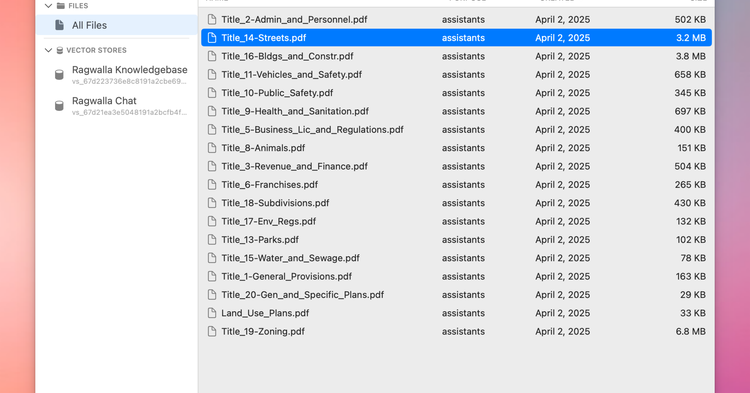Select Title_3-Revenue_and_Finance.pdf file name

point(294,166)
